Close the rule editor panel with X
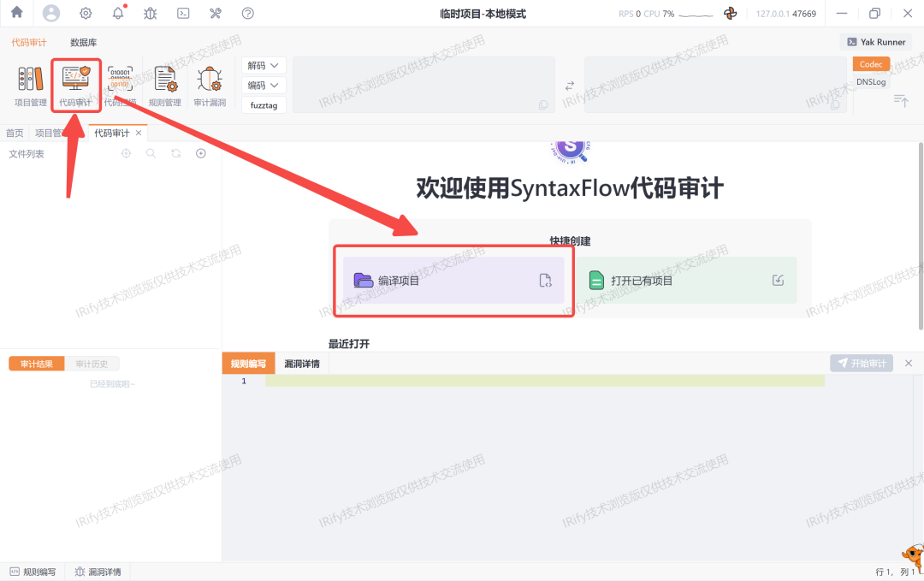 coord(909,363)
